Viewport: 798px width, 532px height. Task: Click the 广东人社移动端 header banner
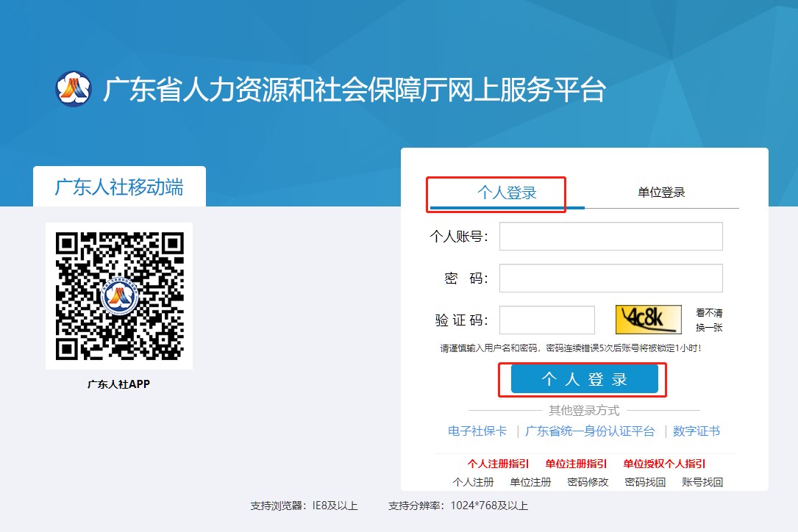tap(120, 187)
